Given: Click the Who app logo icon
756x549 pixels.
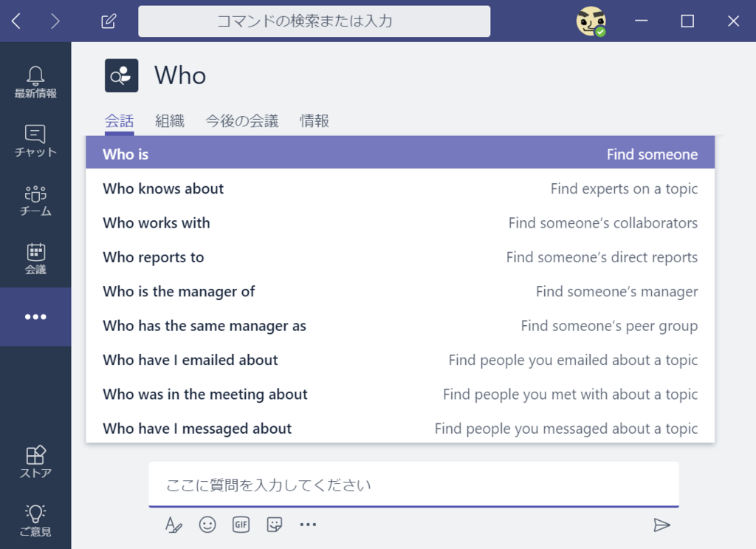Looking at the screenshot, I should (x=122, y=76).
